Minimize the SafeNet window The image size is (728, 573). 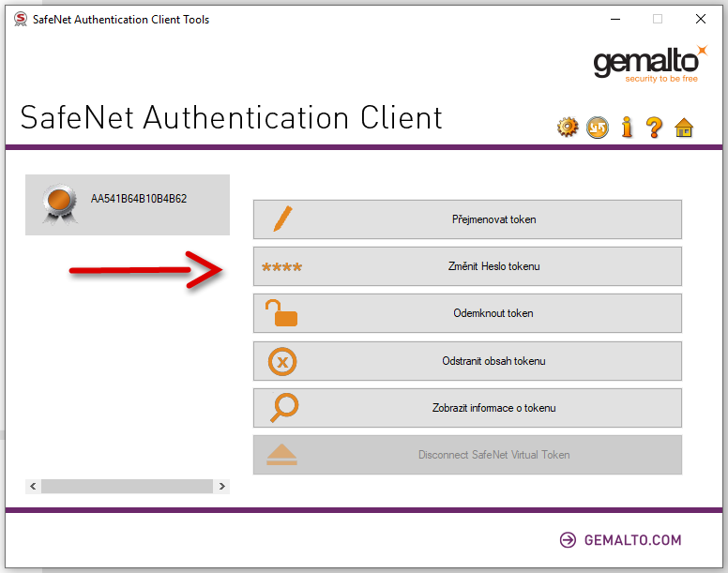pyautogui.click(x=615, y=19)
